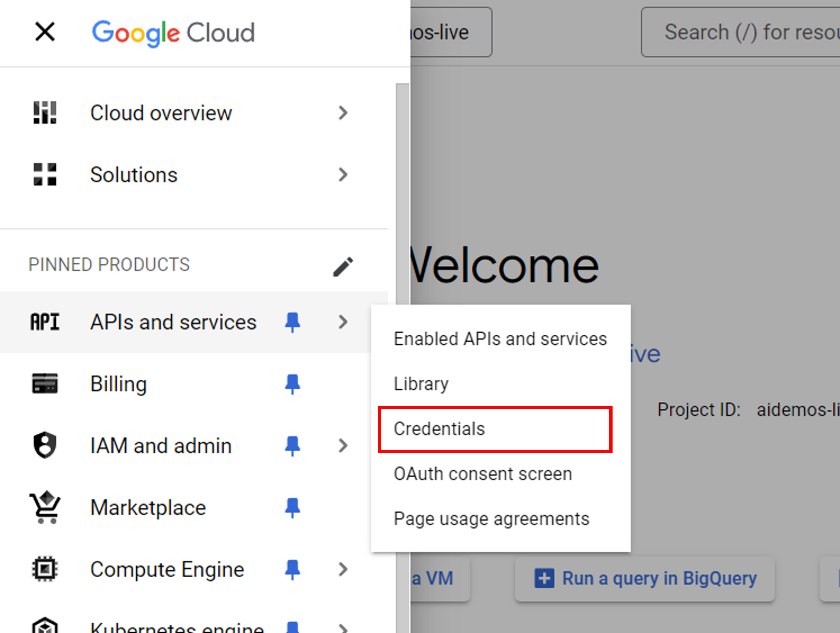The image size is (840, 633).
Task: Open the Cloud overview menu item
Action: (x=194, y=113)
